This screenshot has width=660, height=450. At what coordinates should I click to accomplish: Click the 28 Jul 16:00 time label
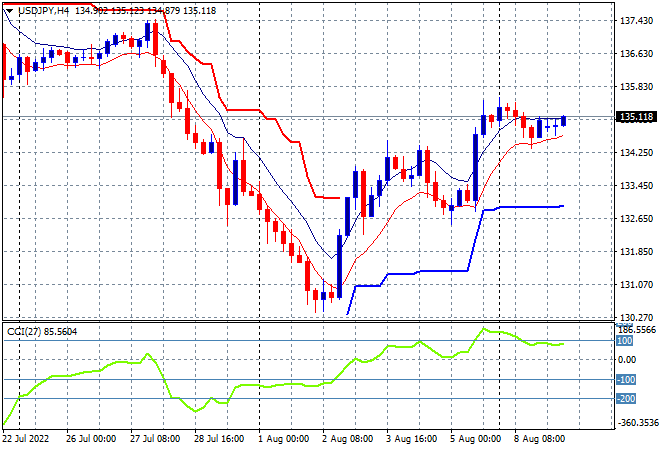click(219, 439)
